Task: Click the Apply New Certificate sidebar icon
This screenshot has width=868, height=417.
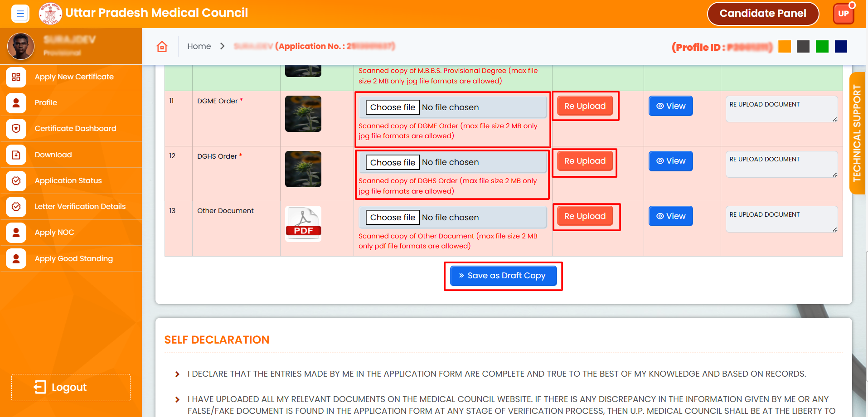Action: 16,77
